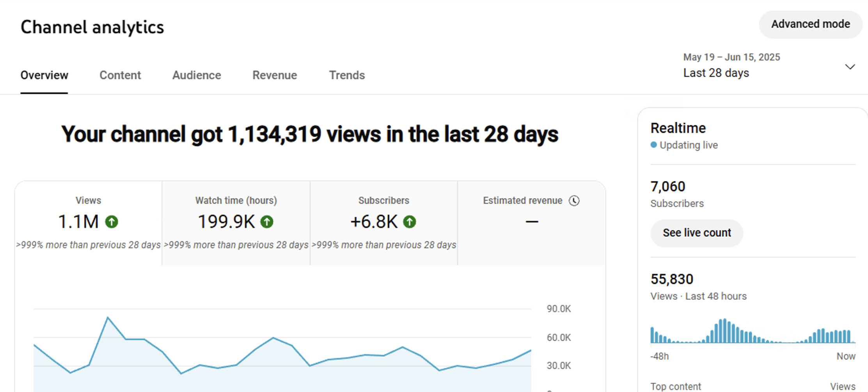The height and width of the screenshot is (392, 868).
Task: Select the Views metric card
Action: click(88, 223)
